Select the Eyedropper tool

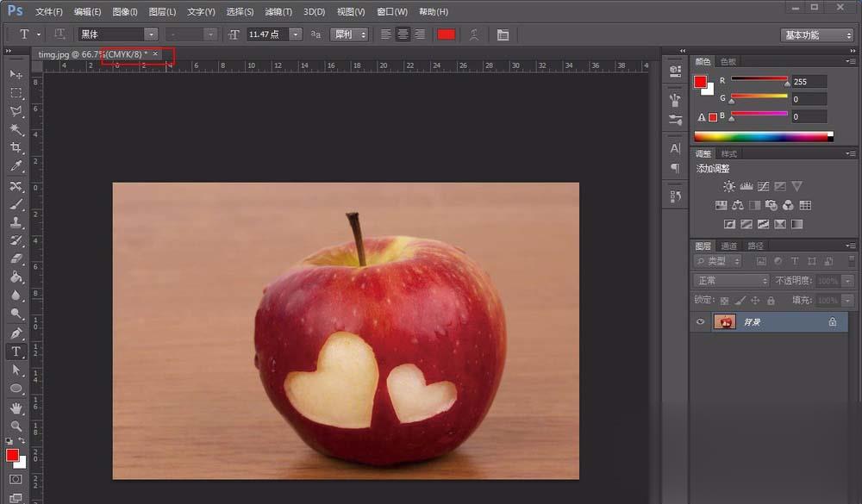pyautogui.click(x=16, y=166)
